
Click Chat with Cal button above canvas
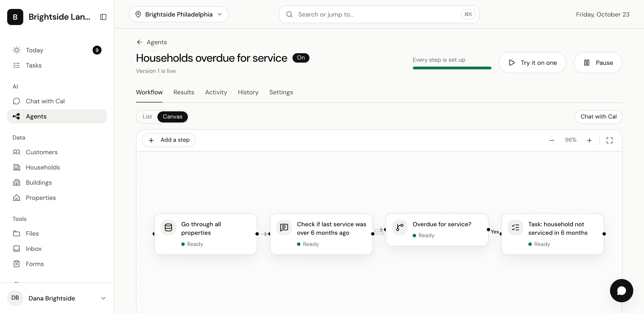point(599,117)
